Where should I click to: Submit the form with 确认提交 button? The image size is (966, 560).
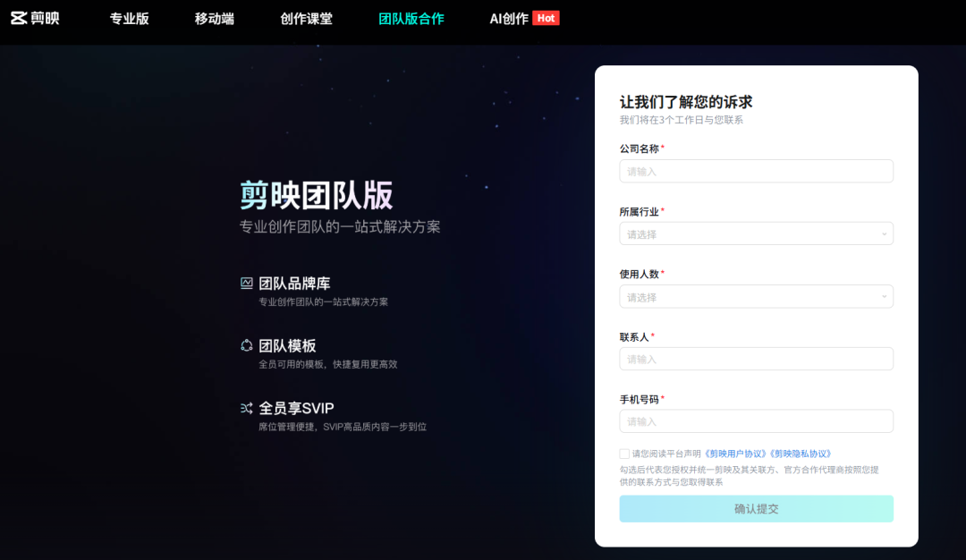[756, 509]
